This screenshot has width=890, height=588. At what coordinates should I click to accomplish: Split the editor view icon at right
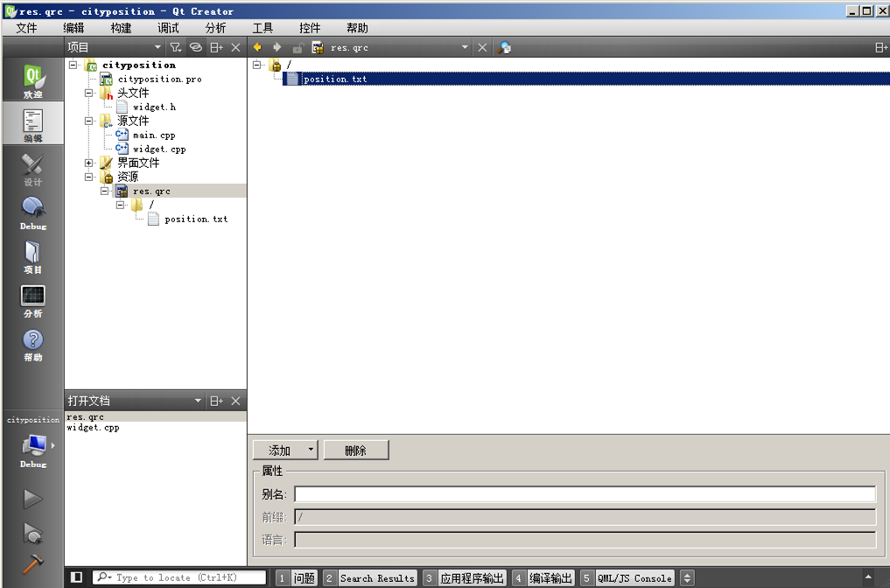pos(881,47)
